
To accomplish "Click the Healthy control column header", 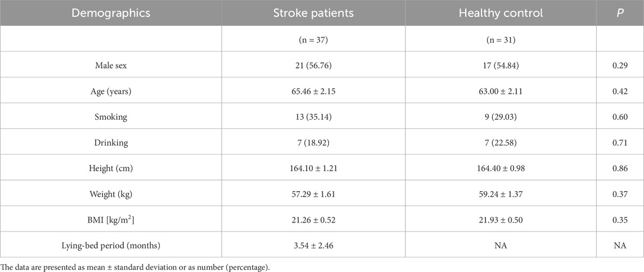I will click(501, 13).
